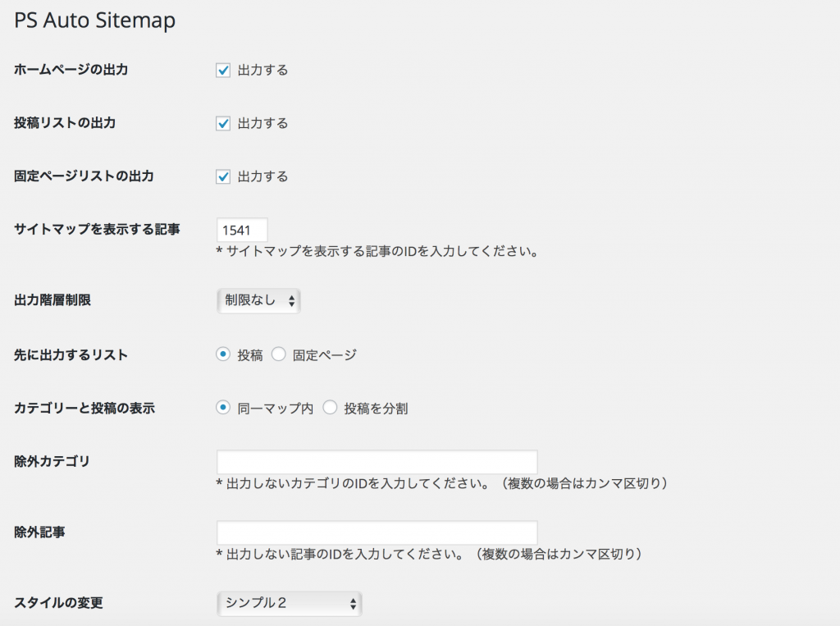840x626 pixels.
Task: Click the 出力する label for ホームページの出力
Action: [262, 71]
